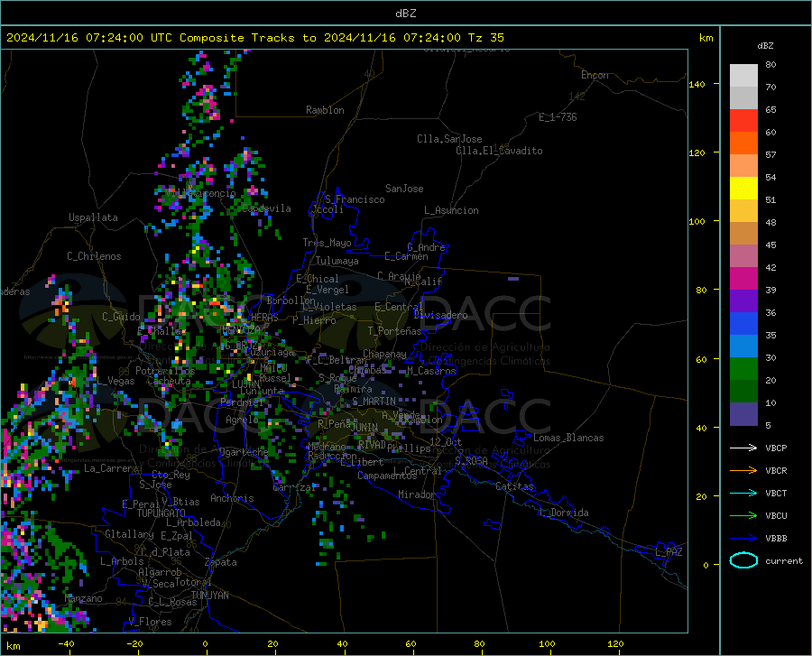Screen dimensions: 812x656
Task: Click the SanJose map label
Action: pos(404,189)
